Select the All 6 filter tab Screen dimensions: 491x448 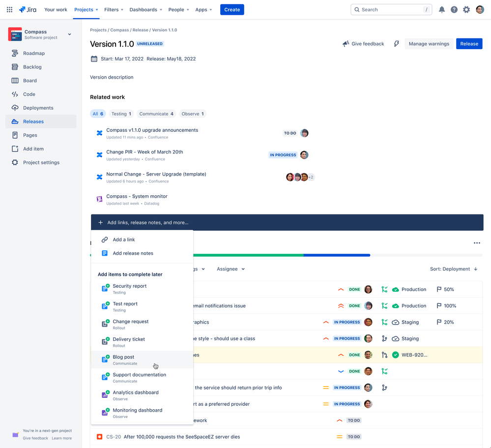98,114
